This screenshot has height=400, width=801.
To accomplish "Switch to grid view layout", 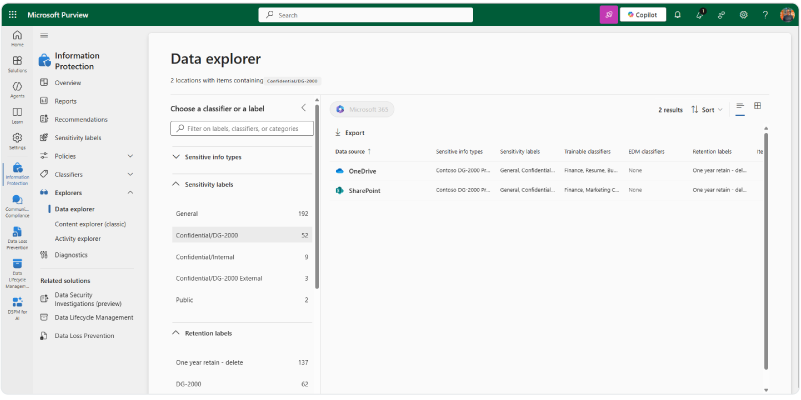I will tap(757, 106).
